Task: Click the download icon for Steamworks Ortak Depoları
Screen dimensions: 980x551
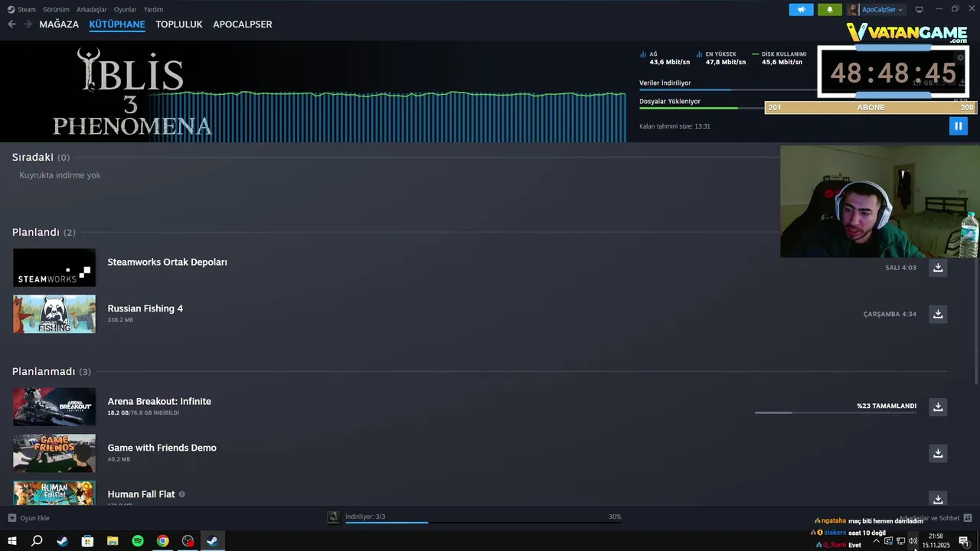Action: tap(938, 268)
